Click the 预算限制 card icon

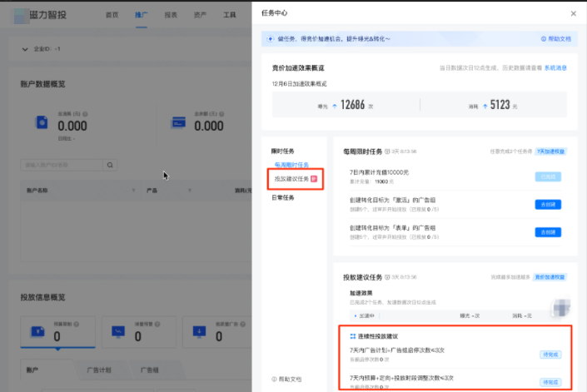[37, 331]
